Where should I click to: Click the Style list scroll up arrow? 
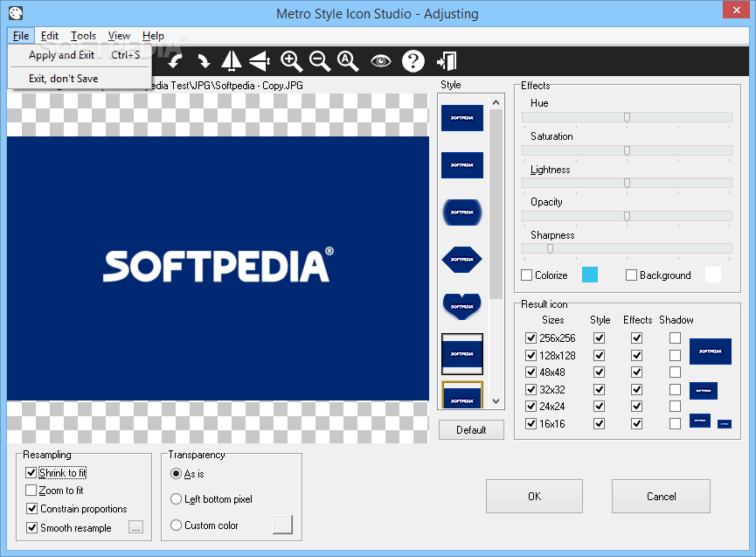coord(496,102)
